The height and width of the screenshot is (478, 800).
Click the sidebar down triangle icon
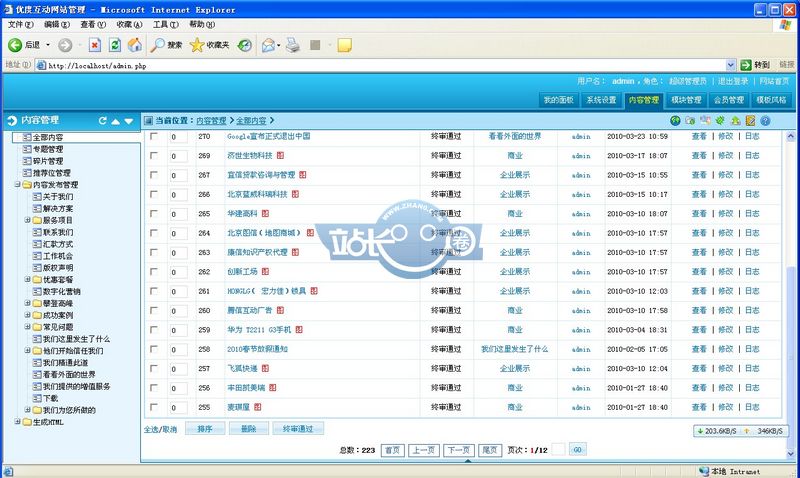pyautogui.click(x=129, y=121)
